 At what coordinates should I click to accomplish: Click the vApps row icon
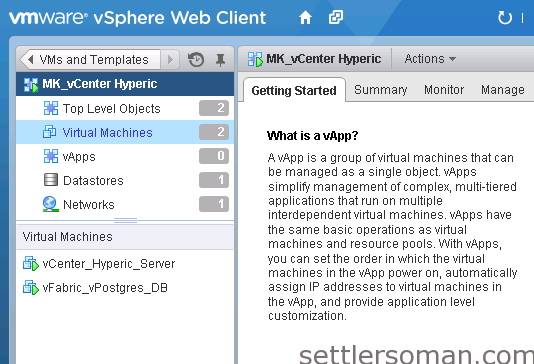click(51, 156)
